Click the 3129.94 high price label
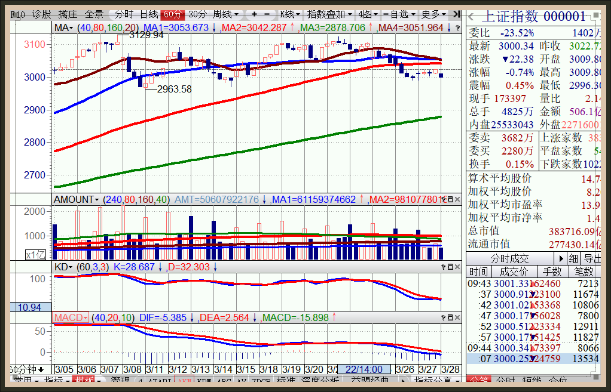Image resolution: width=611 pixels, height=392 pixels. (x=147, y=35)
